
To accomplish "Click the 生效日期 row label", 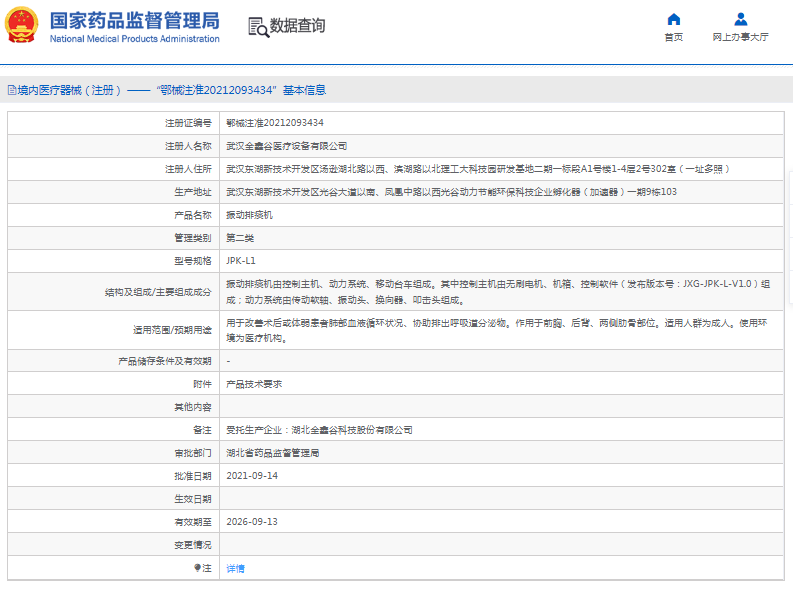I will click(193, 499).
